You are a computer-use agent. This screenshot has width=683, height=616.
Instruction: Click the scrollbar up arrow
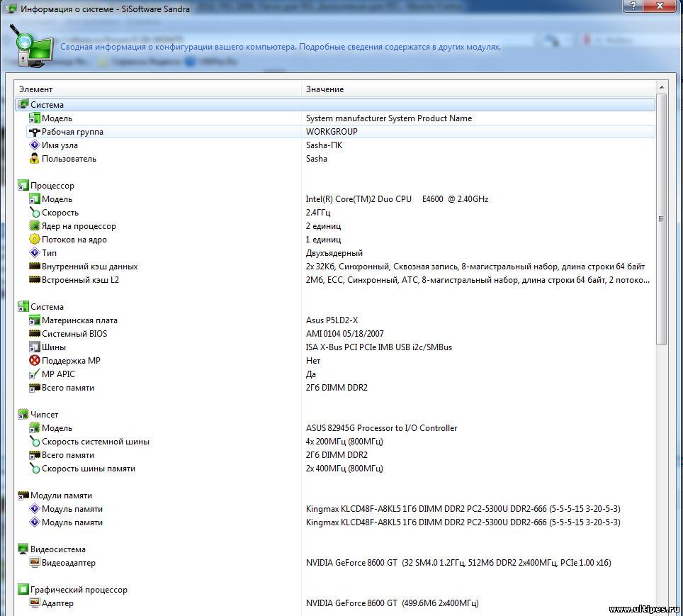(x=661, y=86)
